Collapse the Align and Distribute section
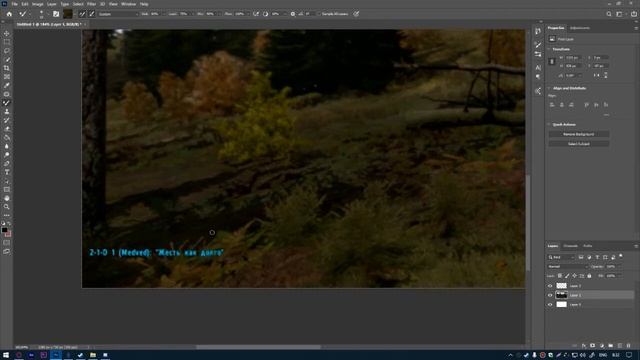 [549, 88]
